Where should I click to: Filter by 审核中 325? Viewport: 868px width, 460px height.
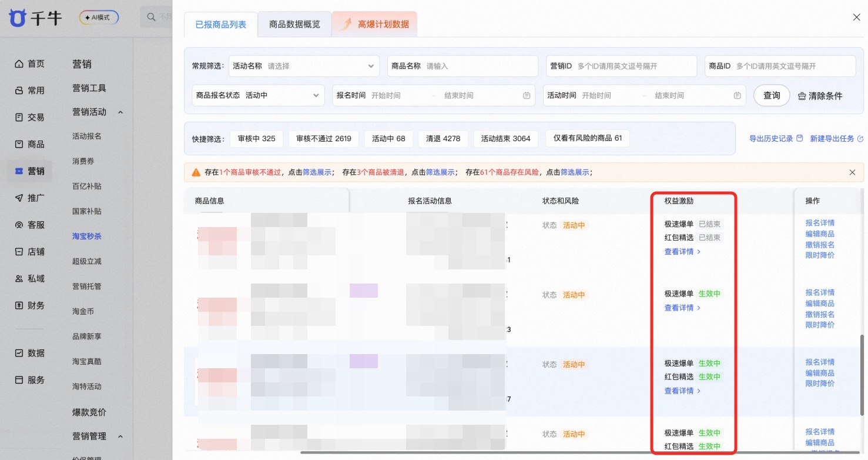[256, 139]
